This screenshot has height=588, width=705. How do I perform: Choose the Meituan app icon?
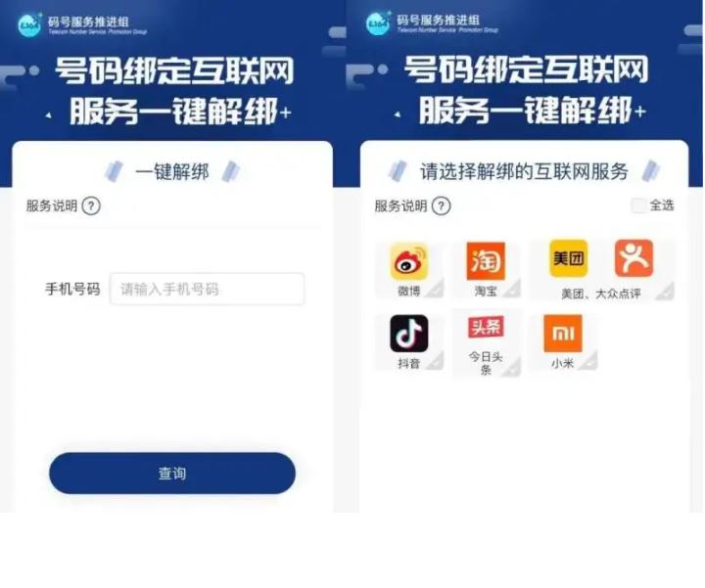pos(568,258)
